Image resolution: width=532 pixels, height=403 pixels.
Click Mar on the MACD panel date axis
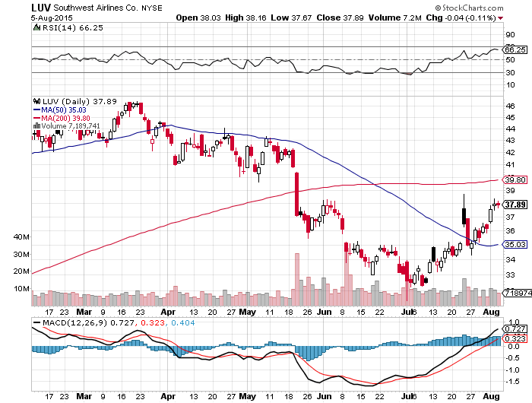tap(84, 396)
